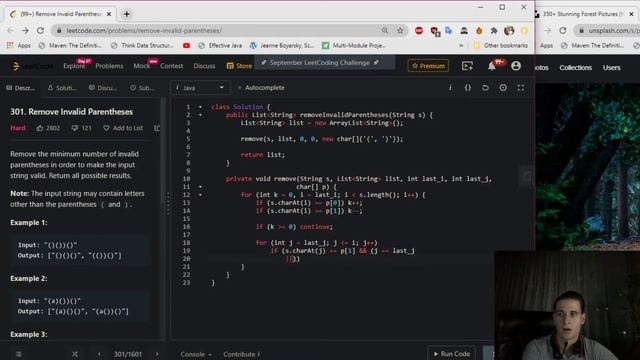Click the zoom magnifier icon in address bar
This screenshot has height=360, width=640.
click(x=385, y=31)
